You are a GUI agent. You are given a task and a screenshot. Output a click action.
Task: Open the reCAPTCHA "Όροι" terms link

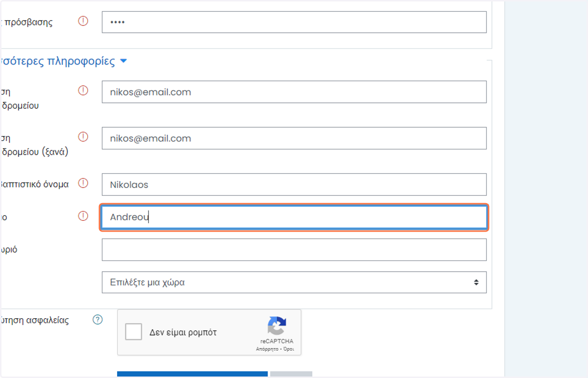288,350
